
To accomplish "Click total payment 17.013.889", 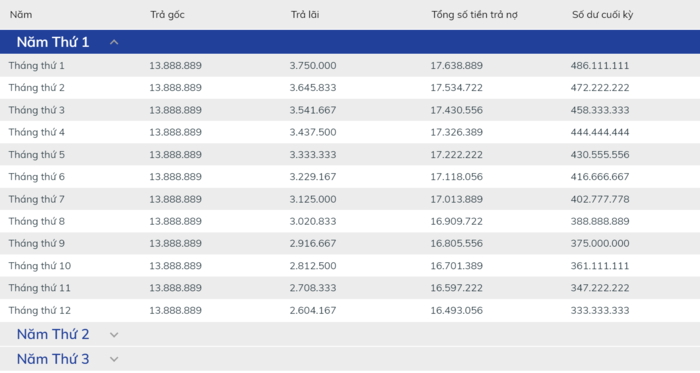I will pos(456,199).
